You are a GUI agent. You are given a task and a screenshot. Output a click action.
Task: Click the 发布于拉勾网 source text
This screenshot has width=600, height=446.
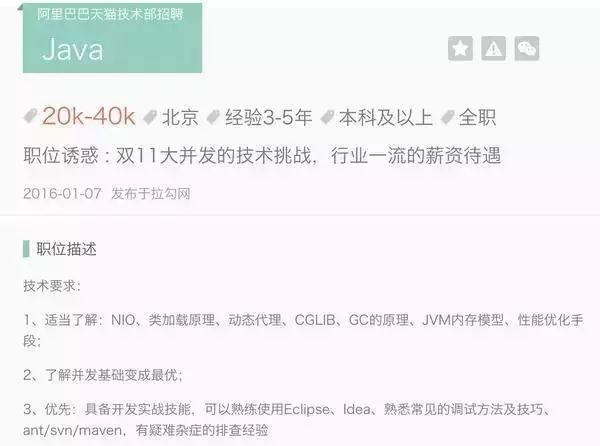point(151,193)
